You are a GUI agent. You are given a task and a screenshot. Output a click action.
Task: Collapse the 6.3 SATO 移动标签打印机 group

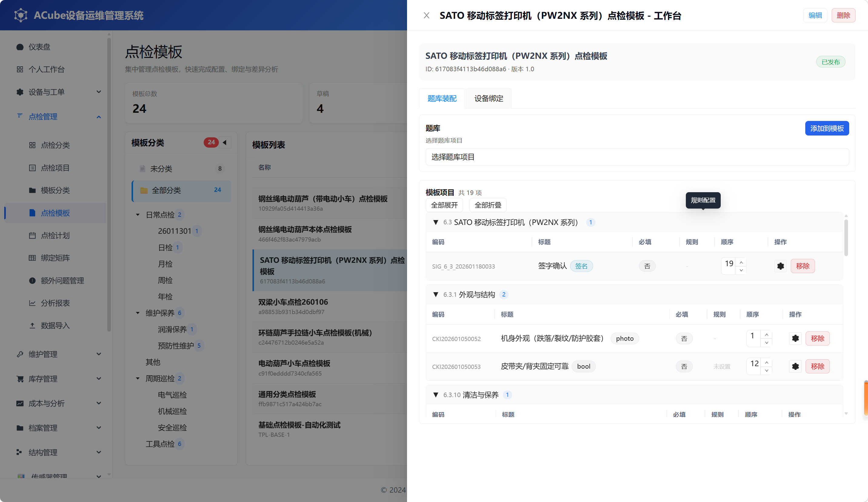tap(436, 222)
